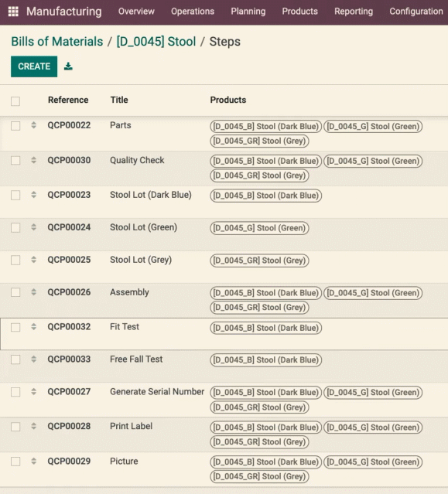The height and width of the screenshot is (494, 448).
Task: Open the [D_0045] Stool breadcrumb link
Action: click(156, 42)
